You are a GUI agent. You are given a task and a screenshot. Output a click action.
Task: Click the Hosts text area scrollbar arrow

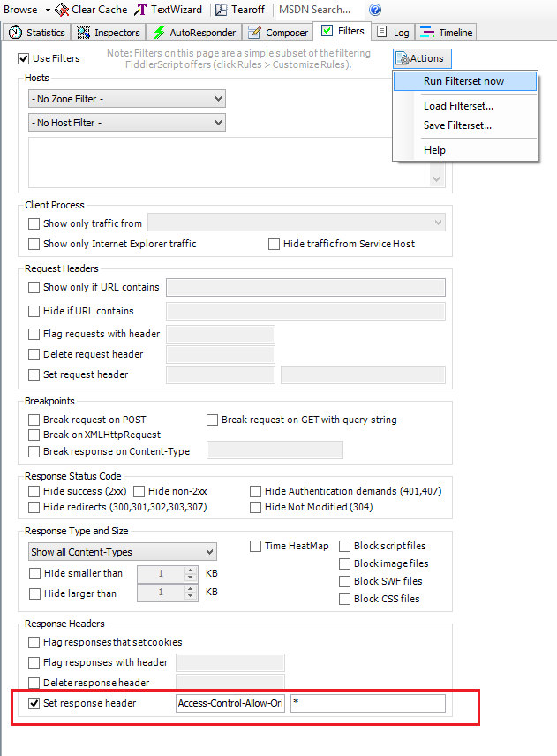437,179
